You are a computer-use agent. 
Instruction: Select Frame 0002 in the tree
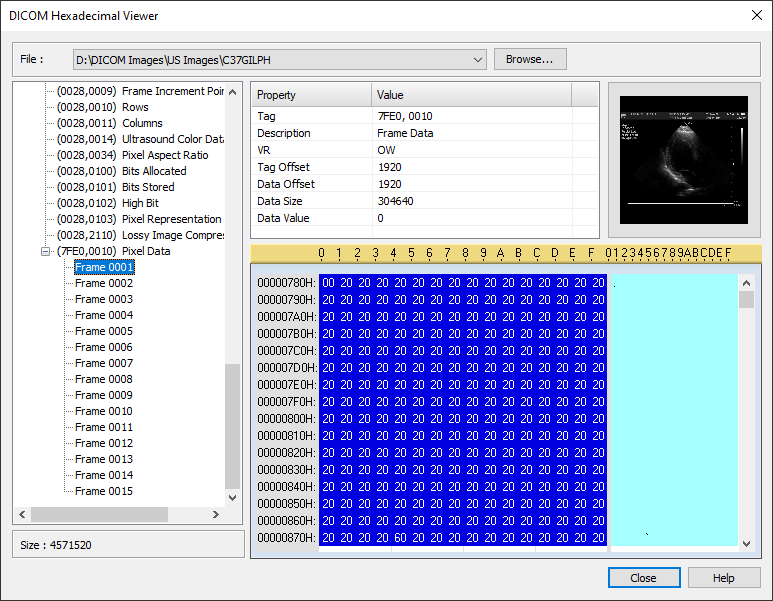104,283
